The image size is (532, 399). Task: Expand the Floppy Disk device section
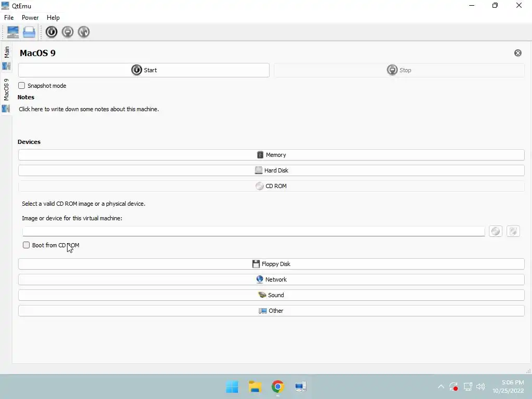click(x=271, y=264)
